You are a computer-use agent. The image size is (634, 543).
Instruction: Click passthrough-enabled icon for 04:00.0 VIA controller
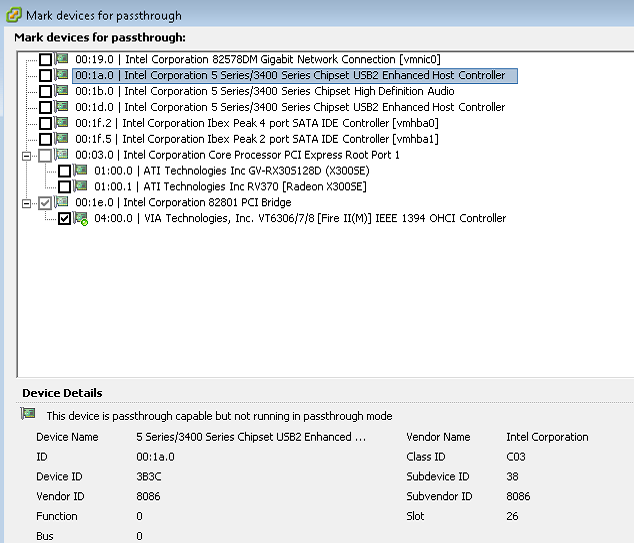click(x=81, y=218)
